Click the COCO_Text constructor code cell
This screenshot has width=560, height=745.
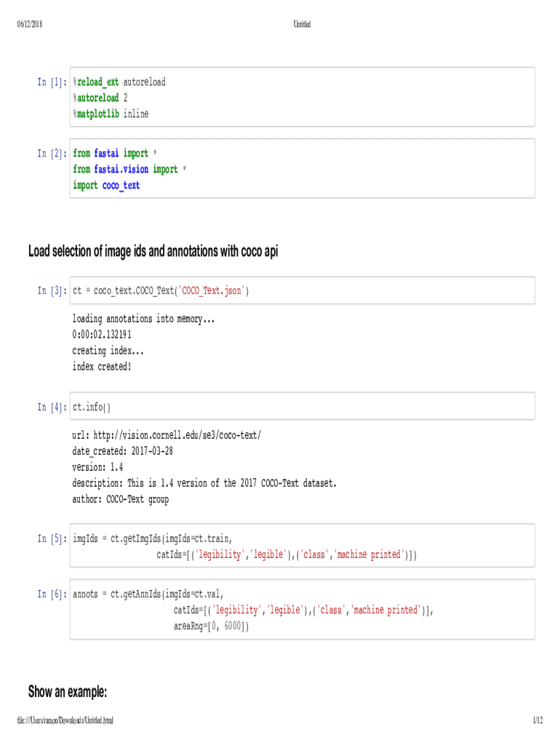pyautogui.click(x=302, y=290)
